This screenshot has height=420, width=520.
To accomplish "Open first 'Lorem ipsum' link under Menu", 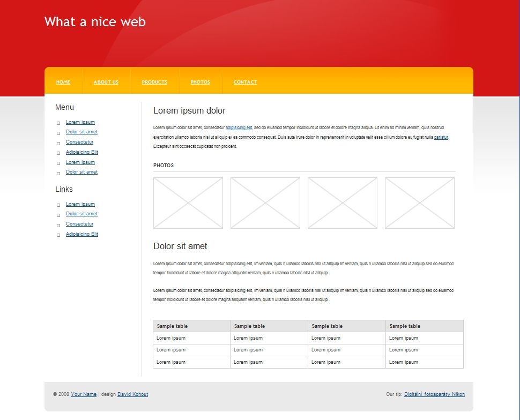I will coord(80,122).
